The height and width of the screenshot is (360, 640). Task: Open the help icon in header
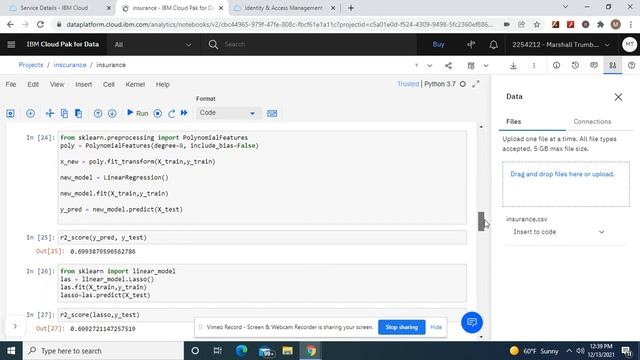(631, 65)
